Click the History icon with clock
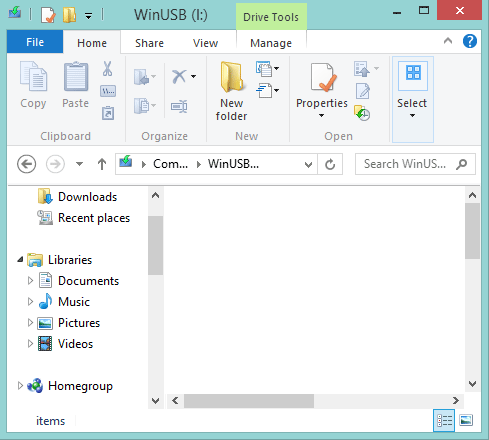This screenshot has height=440, width=489. 362,113
